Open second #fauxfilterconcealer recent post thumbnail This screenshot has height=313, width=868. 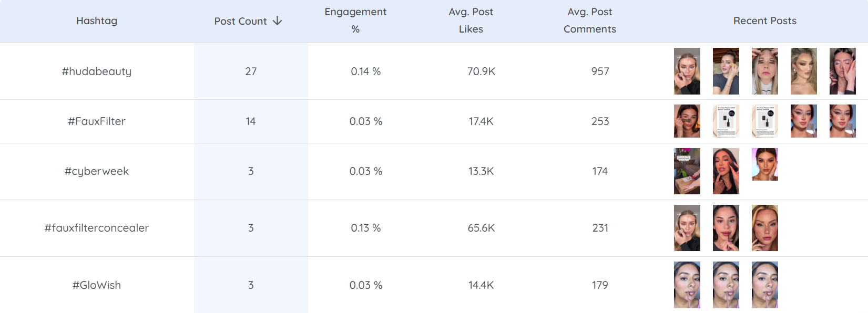pyautogui.click(x=726, y=228)
